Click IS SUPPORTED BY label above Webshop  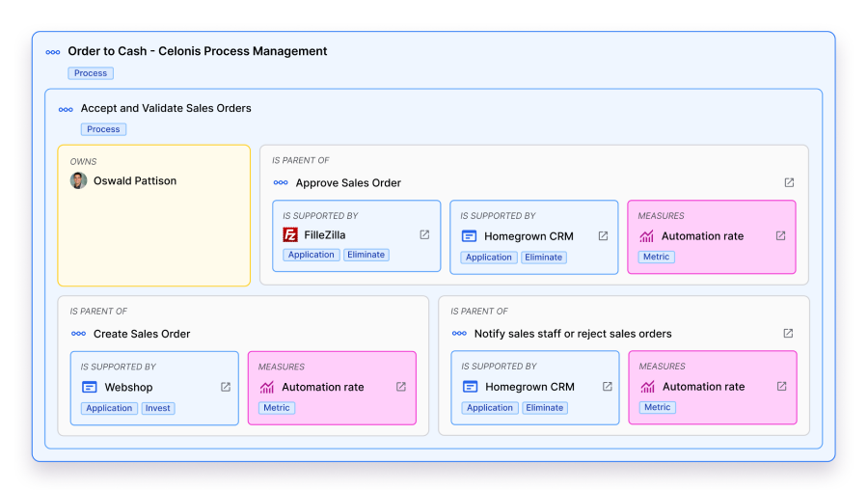[119, 367]
